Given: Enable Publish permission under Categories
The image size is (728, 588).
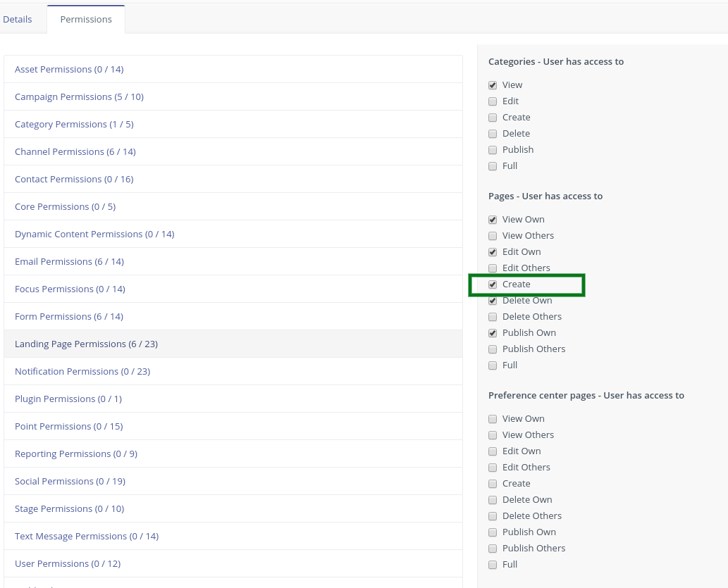Looking at the screenshot, I should [493, 150].
